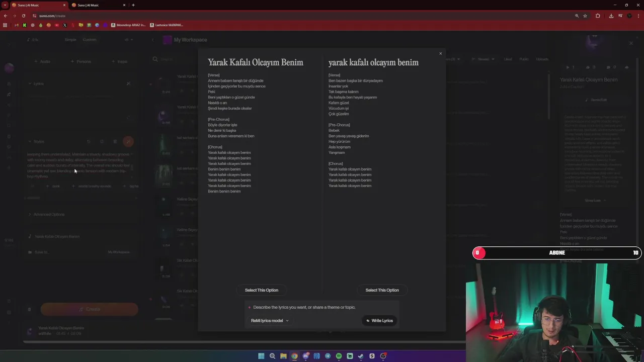644x362 pixels.
Task: Open the zoom indicator in address bar
Action: pos(577,16)
